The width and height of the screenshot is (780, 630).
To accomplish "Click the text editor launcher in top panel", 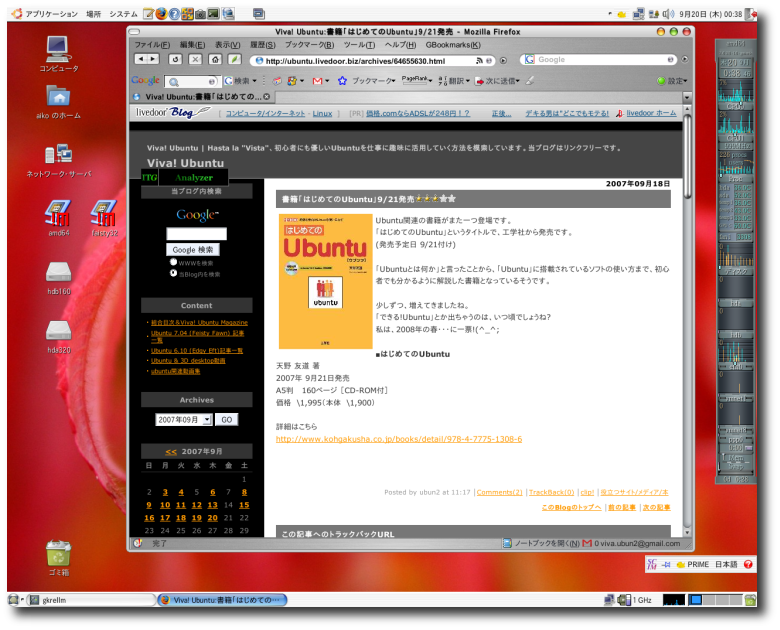I will click(x=148, y=13).
